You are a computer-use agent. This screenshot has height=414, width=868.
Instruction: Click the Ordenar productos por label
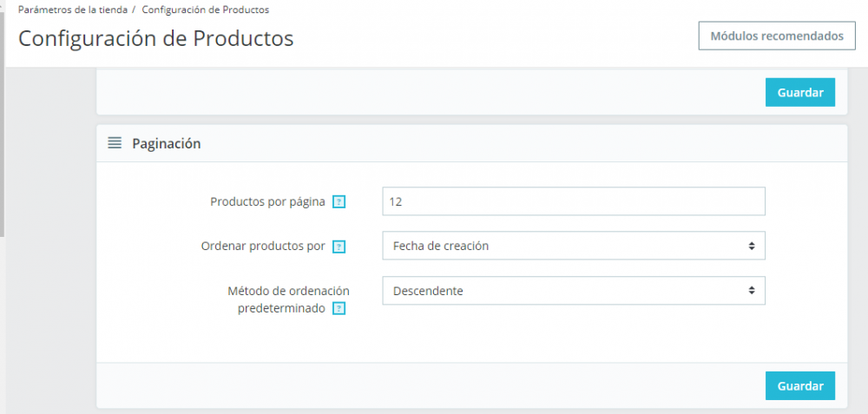[263, 246]
